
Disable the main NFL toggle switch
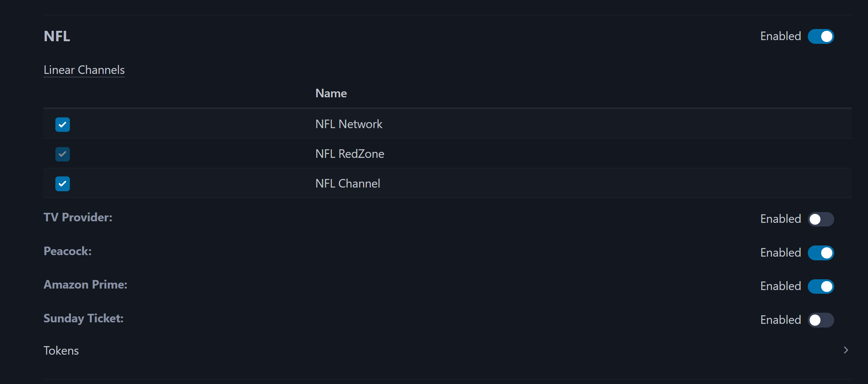click(820, 36)
